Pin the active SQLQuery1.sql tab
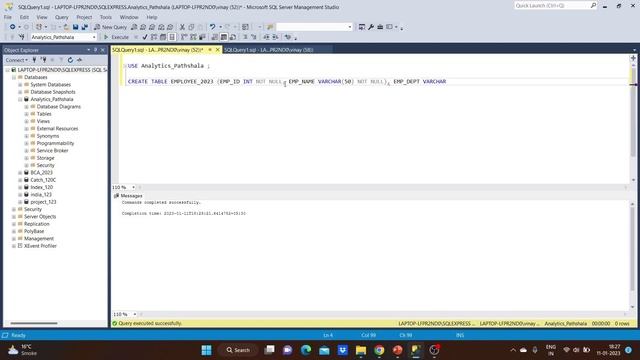Viewport: 640px width, 360px height. (210, 50)
